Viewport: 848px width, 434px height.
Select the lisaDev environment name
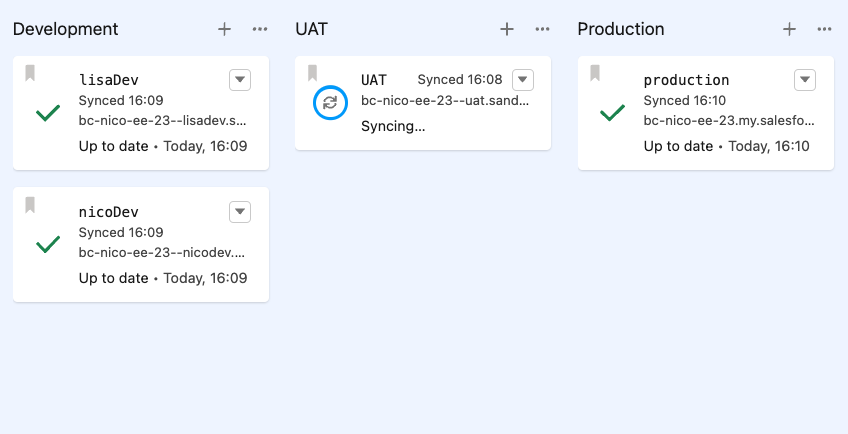109,80
